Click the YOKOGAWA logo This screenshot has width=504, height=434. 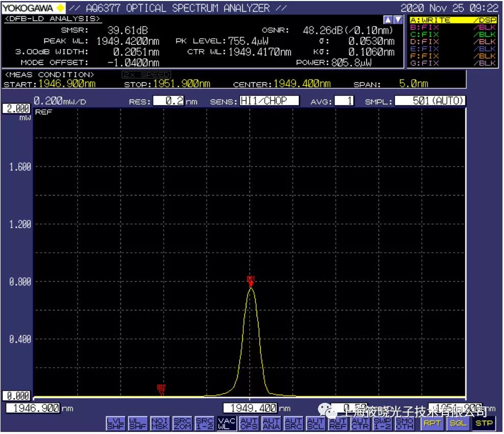click(x=33, y=8)
